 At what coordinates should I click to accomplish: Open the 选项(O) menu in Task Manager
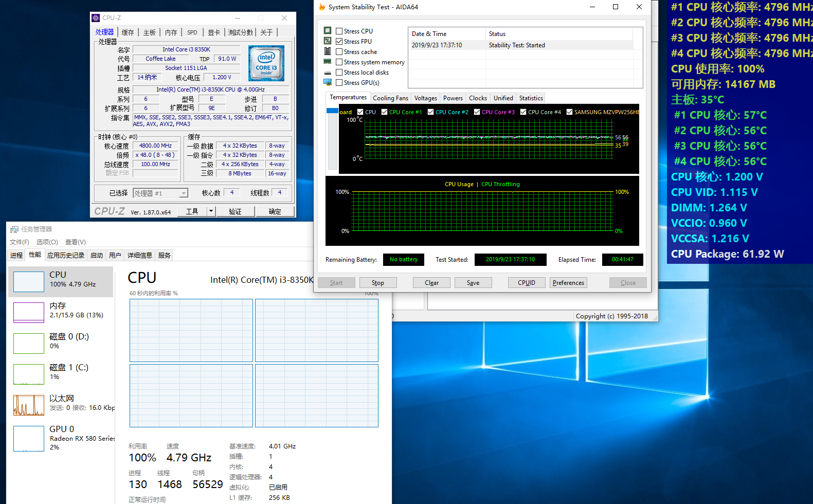(47, 242)
